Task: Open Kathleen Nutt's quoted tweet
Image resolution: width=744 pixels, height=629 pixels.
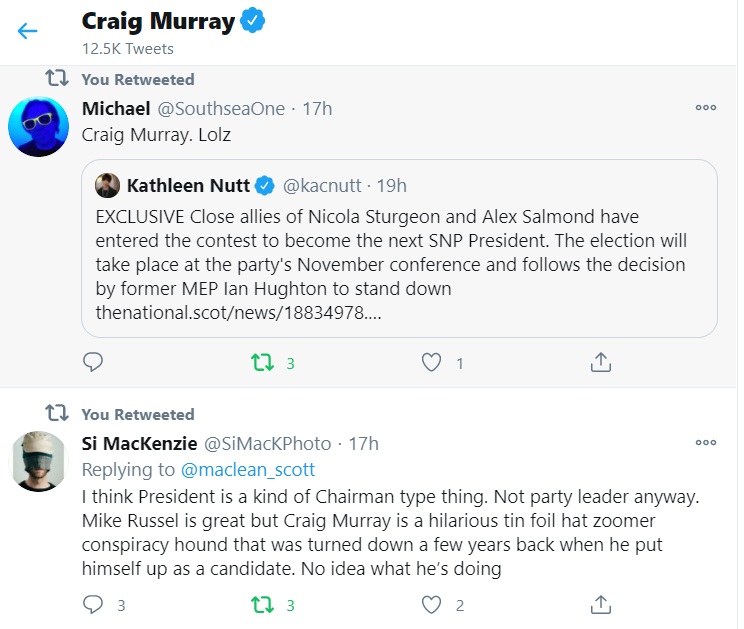Action: tap(399, 249)
